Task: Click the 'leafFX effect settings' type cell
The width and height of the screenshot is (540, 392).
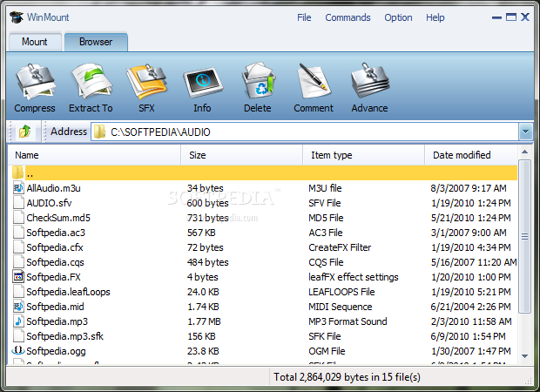Action: [x=354, y=277]
